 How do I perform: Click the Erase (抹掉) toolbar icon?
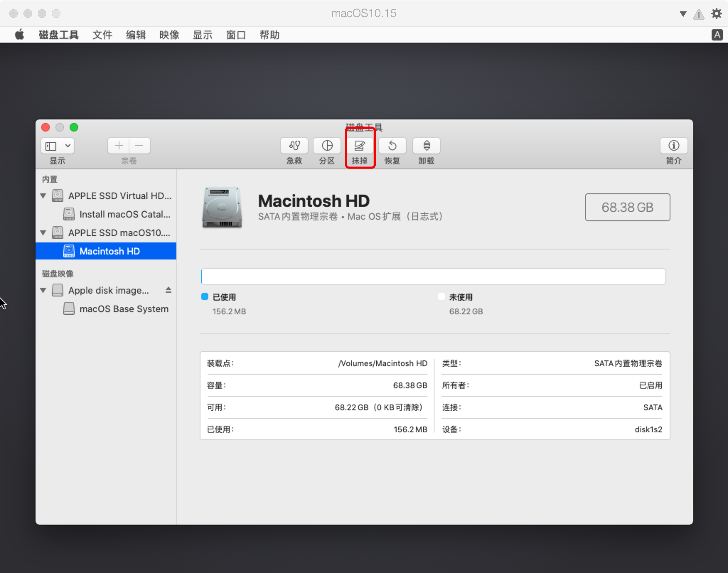[x=359, y=146]
